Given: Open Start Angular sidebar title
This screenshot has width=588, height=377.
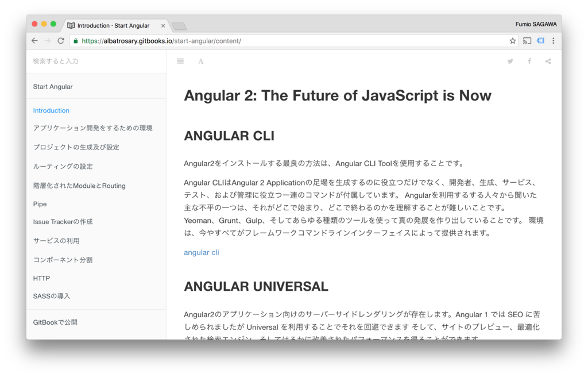Looking at the screenshot, I should pyautogui.click(x=53, y=87).
